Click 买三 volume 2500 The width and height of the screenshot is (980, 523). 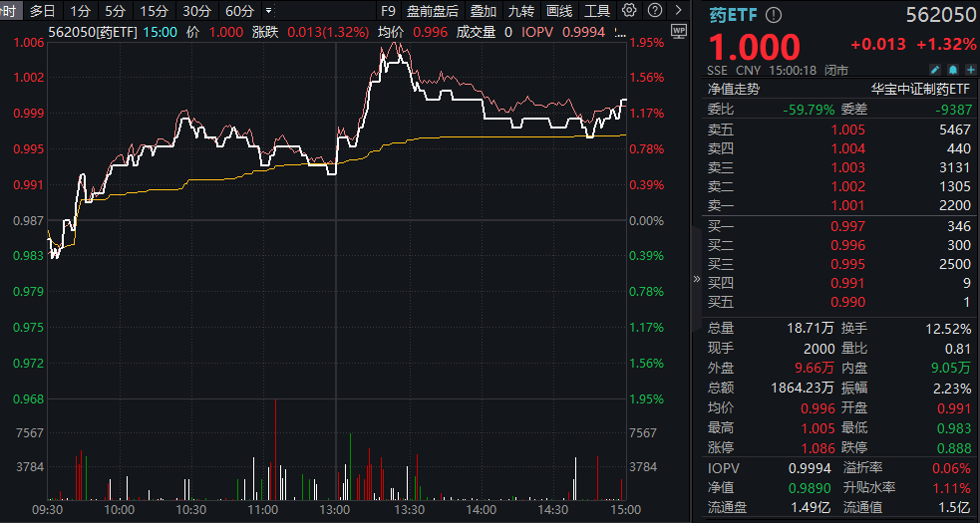point(955,264)
